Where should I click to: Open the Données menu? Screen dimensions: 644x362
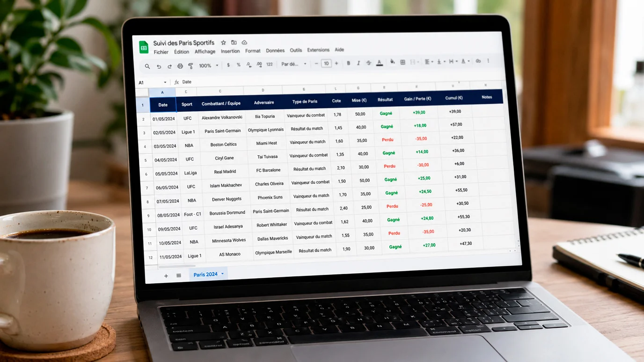(275, 51)
